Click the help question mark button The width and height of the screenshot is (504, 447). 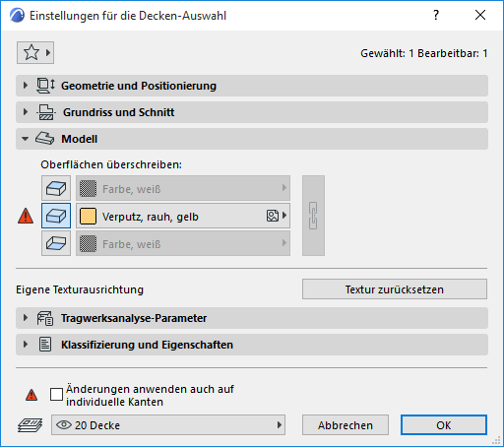tap(436, 15)
